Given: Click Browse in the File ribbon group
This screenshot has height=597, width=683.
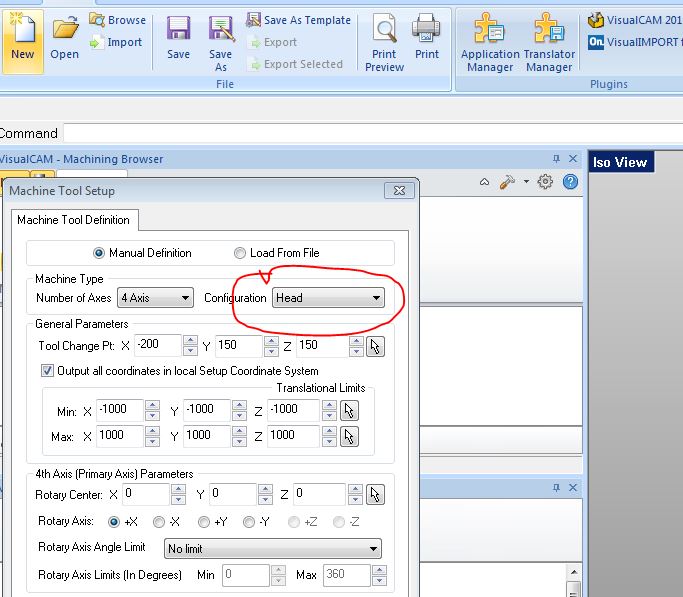Looking at the screenshot, I should [x=118, y=20].
